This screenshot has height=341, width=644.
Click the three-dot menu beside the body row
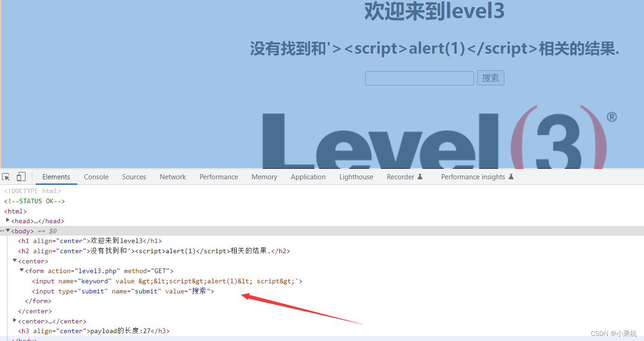point(2,231)
